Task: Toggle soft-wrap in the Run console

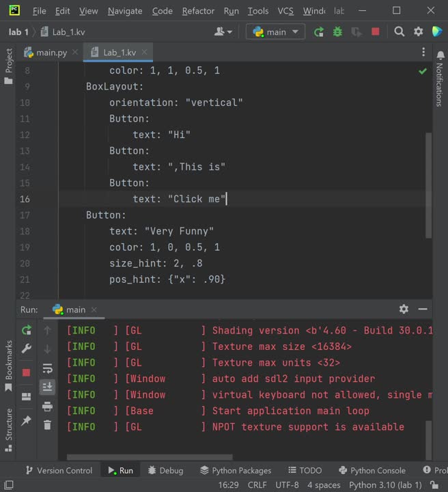Action: (47, 369)
